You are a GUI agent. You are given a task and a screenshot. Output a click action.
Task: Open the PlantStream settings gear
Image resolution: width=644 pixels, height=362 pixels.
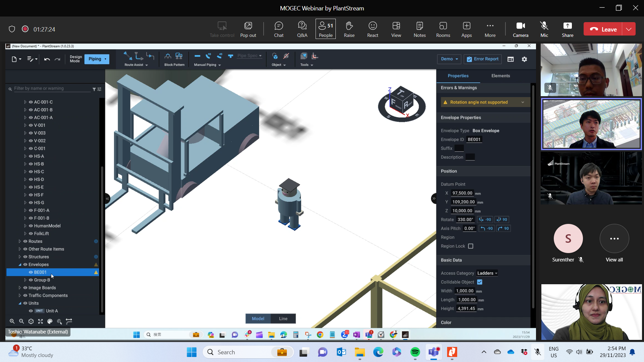pyautogui.click(x=524, y=59)
